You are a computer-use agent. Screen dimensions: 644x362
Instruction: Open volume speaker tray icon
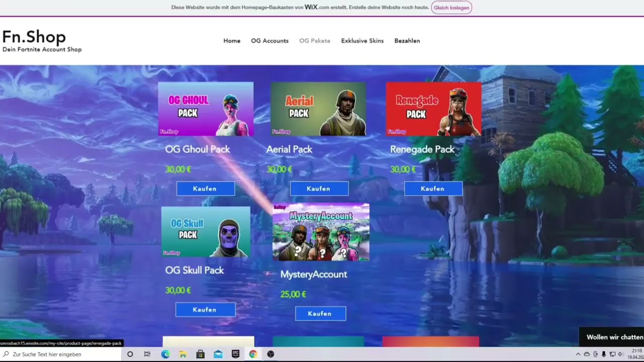620,354
